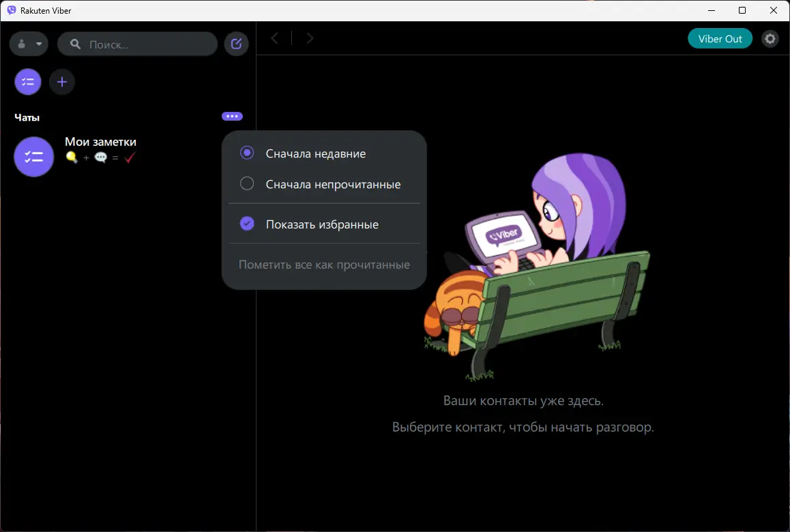Open a new chat with the compose icon
The width and height of the screenshot is (790, 532).
(236, 43)
